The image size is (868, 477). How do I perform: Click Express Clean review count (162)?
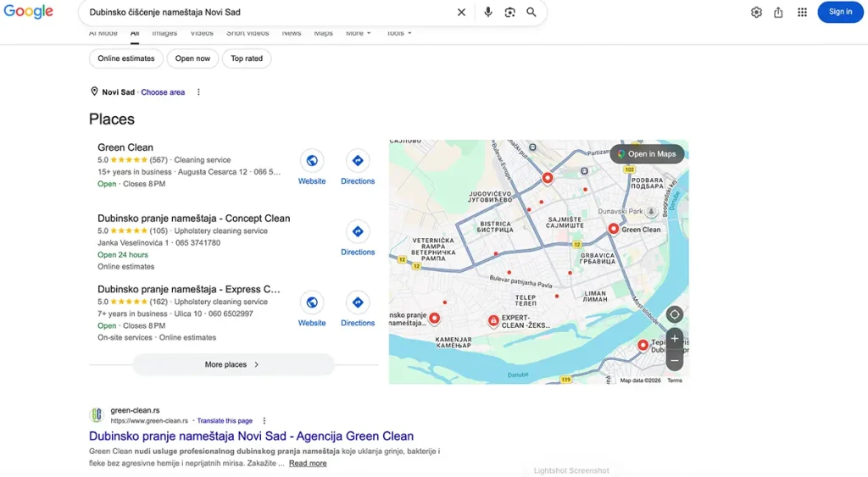coord(159,302)
